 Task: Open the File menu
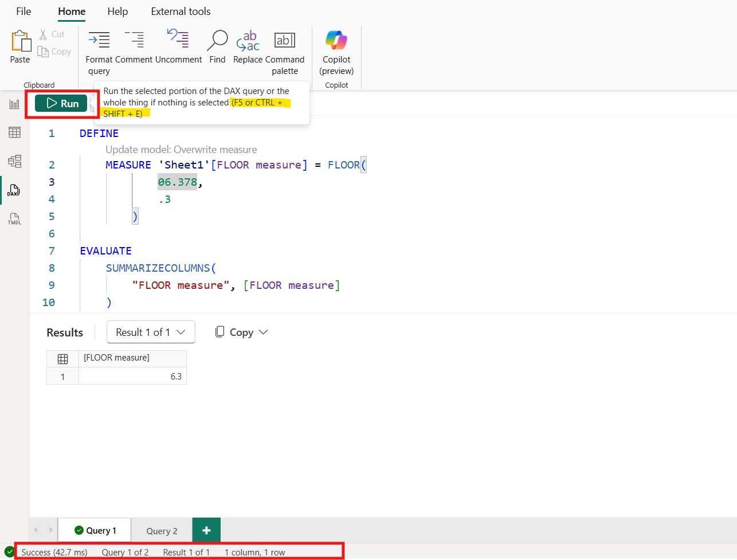23,11
